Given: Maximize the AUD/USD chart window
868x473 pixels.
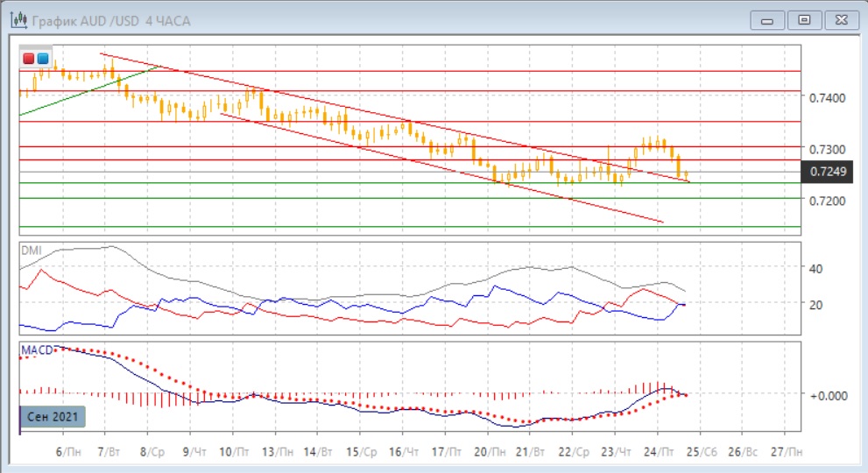Looking at the screenshot, I should pyautogui.click(x=804, y=18).
